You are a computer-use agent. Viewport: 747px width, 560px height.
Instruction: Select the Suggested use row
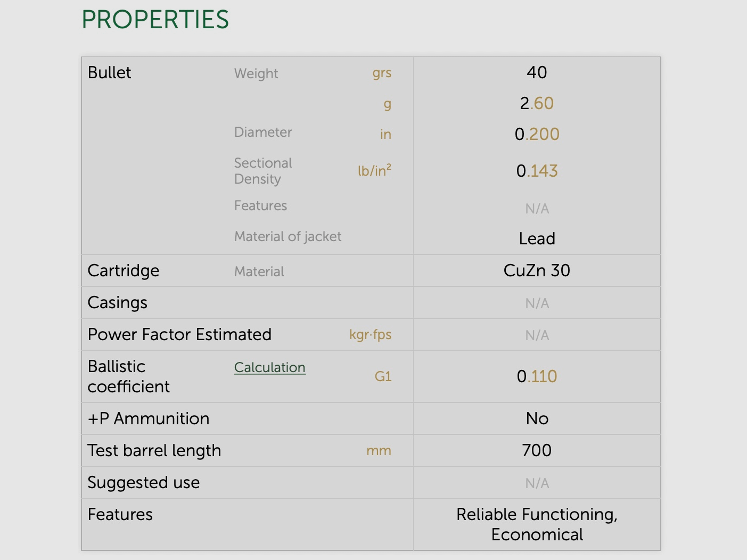tap(143, 482)
